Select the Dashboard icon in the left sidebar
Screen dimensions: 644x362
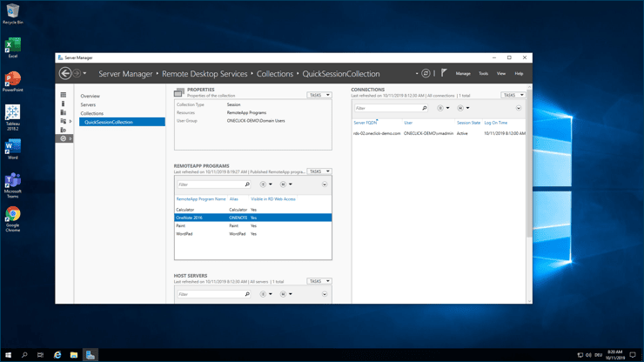[64, 95]
